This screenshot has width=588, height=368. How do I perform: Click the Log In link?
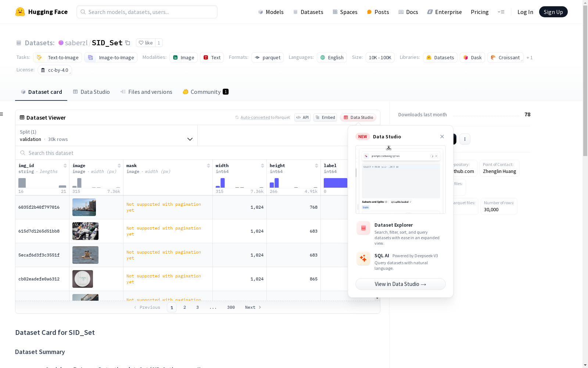[525, 12]
